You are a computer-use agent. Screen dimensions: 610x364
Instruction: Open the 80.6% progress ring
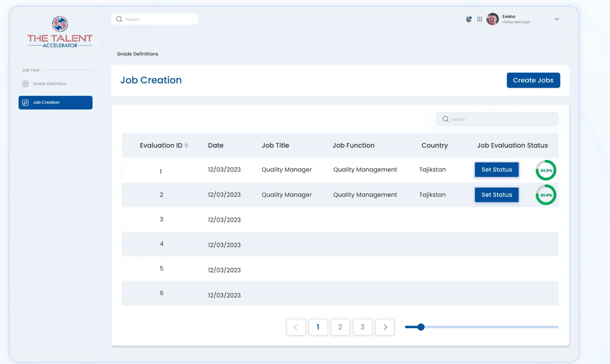click(546, 195)
